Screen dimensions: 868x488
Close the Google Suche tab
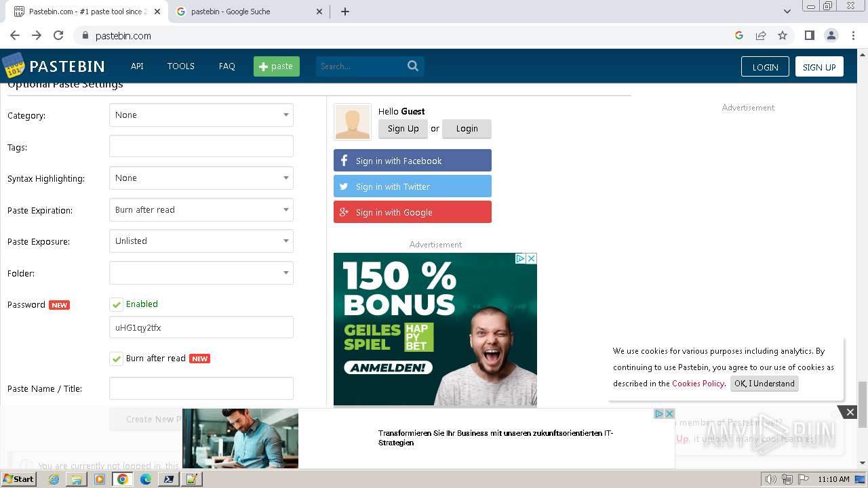320,12
